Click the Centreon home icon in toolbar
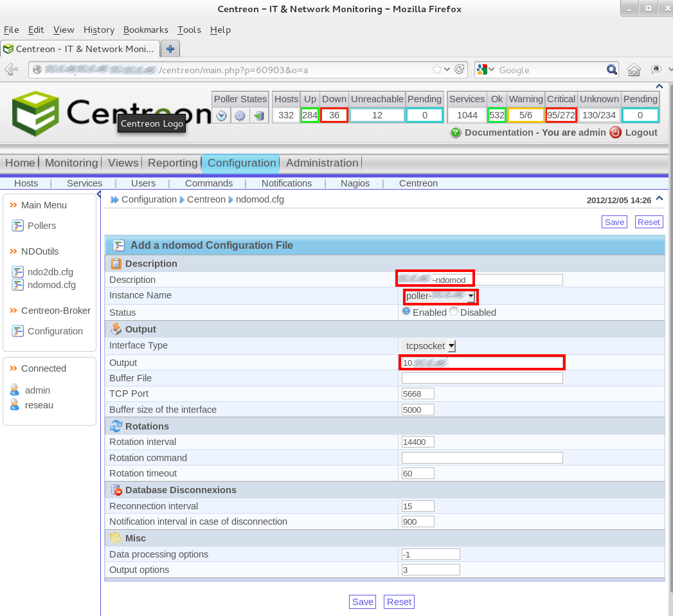673x616 pixels. (x=634, y=69)
